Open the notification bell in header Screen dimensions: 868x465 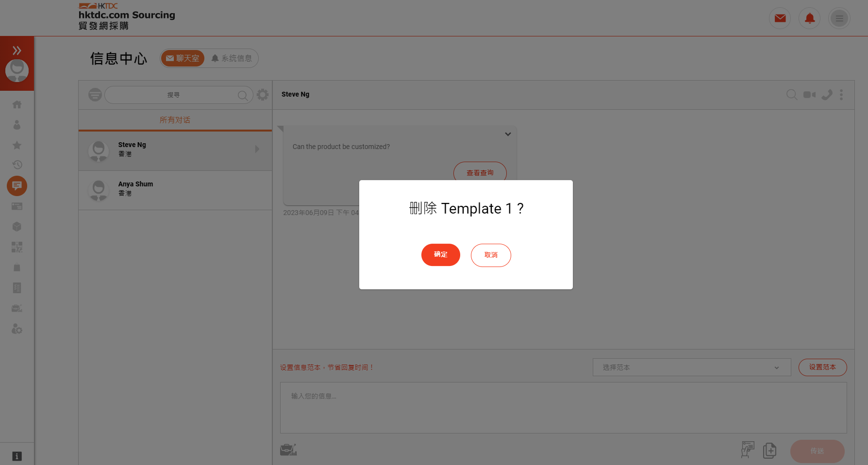pos(810,18)
